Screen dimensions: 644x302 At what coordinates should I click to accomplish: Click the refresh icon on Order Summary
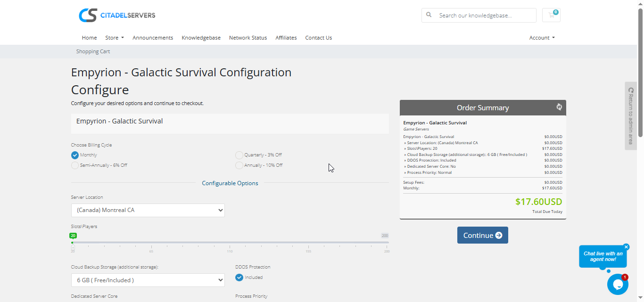[x=559, y=107]
